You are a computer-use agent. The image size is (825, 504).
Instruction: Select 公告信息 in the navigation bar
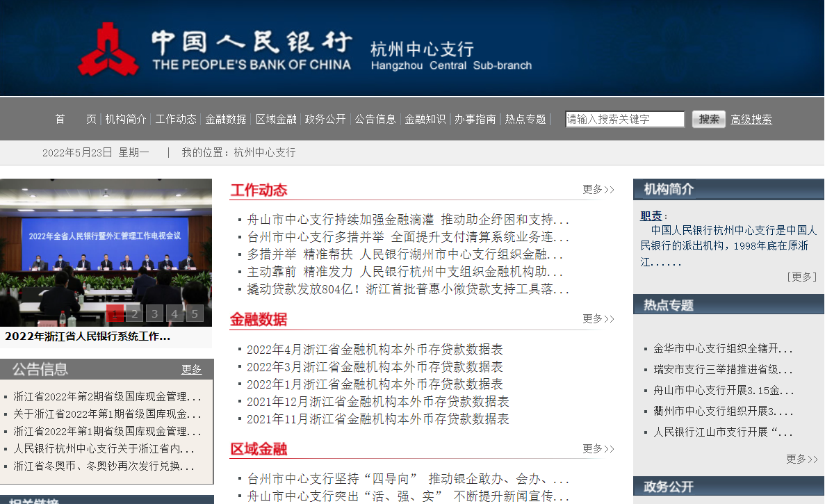click(x=375, y=120)
